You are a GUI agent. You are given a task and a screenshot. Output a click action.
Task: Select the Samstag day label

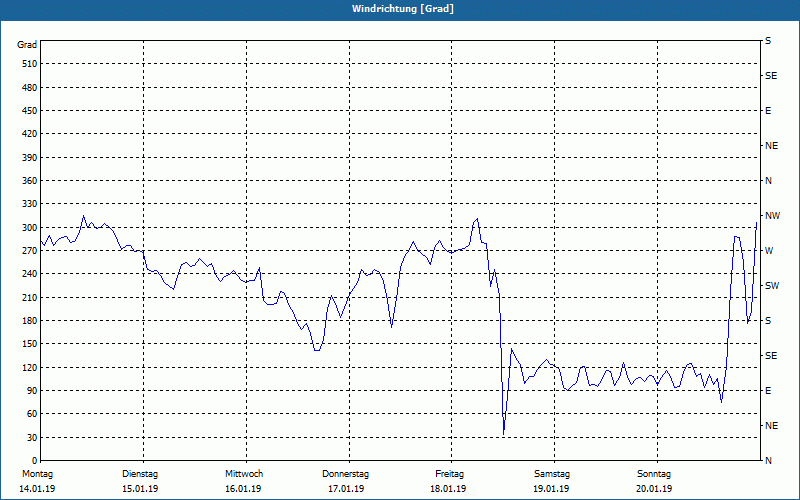click(552, 474)
